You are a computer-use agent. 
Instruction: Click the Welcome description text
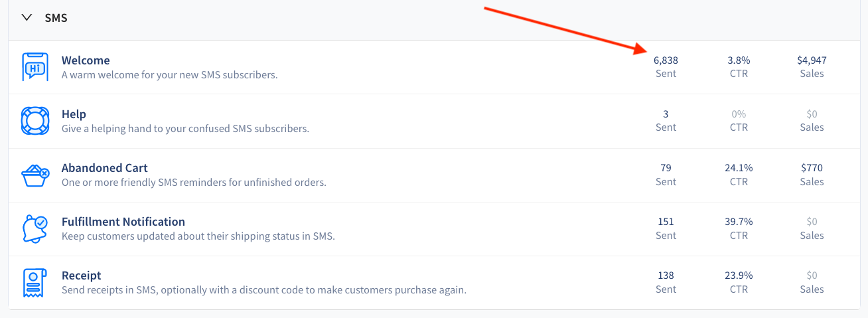tap(169, 74)
